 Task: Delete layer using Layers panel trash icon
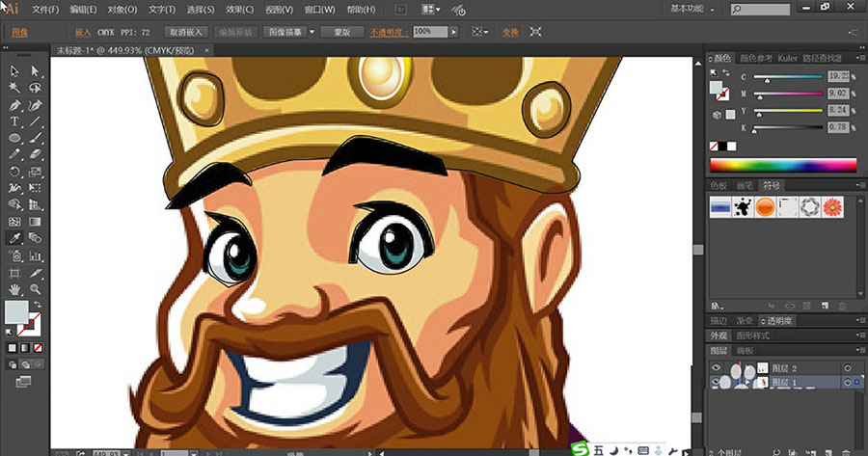[847, 453]
